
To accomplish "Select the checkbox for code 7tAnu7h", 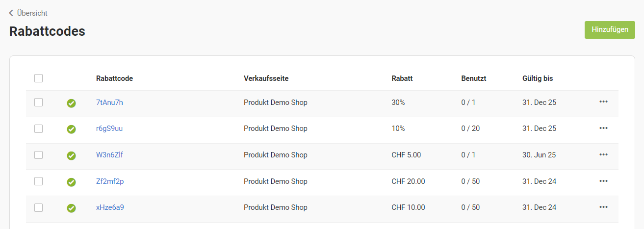I will [x=38, y=102].
